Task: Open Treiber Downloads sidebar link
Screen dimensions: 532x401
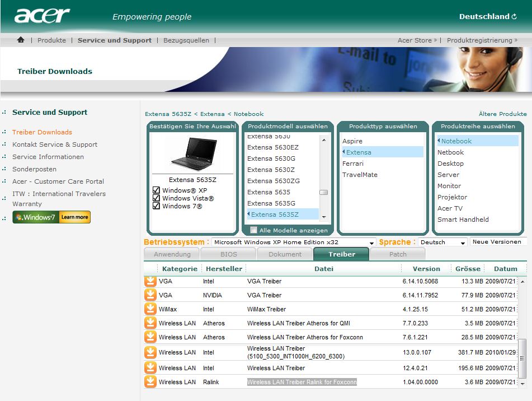Action: coord(42,132)
